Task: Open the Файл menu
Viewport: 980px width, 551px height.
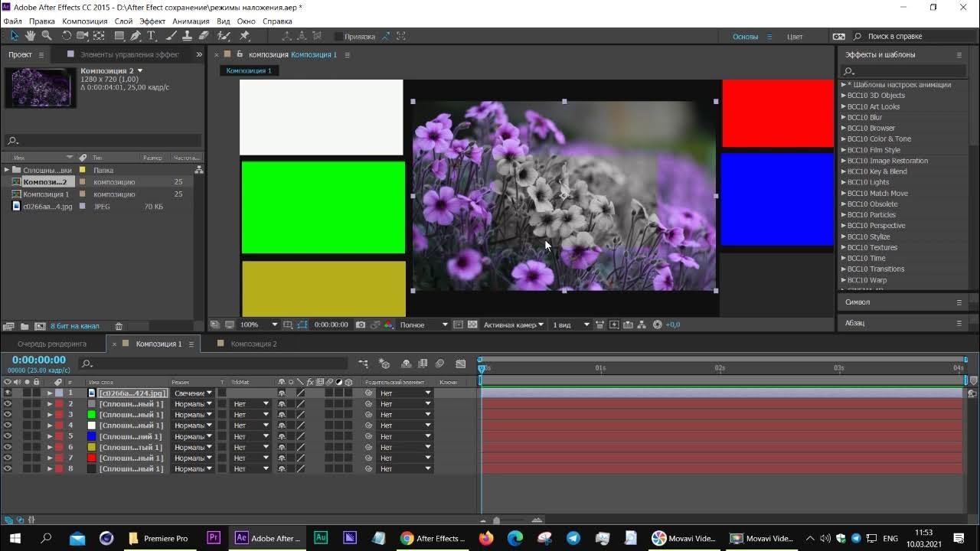Action: (12, 21)
